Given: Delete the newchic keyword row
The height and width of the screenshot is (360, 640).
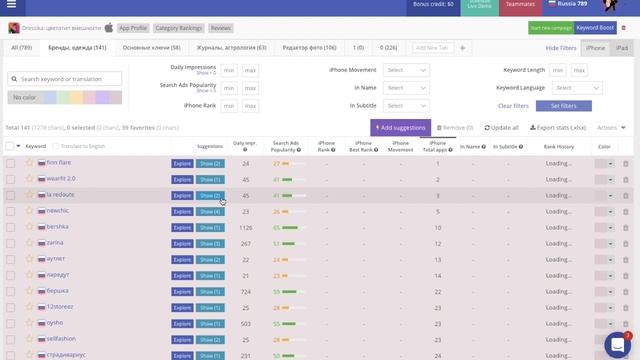Looking at the screenshot, I should [x=626, y=211].
